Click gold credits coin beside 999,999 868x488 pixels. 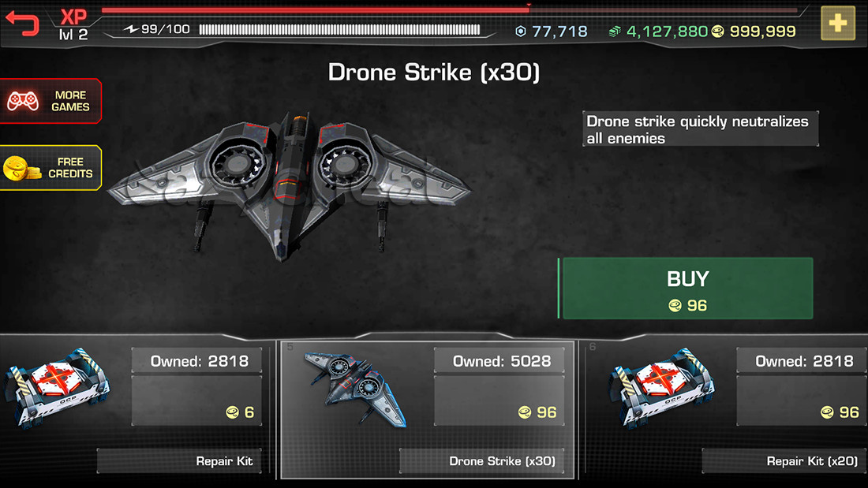tap(717, 32)
